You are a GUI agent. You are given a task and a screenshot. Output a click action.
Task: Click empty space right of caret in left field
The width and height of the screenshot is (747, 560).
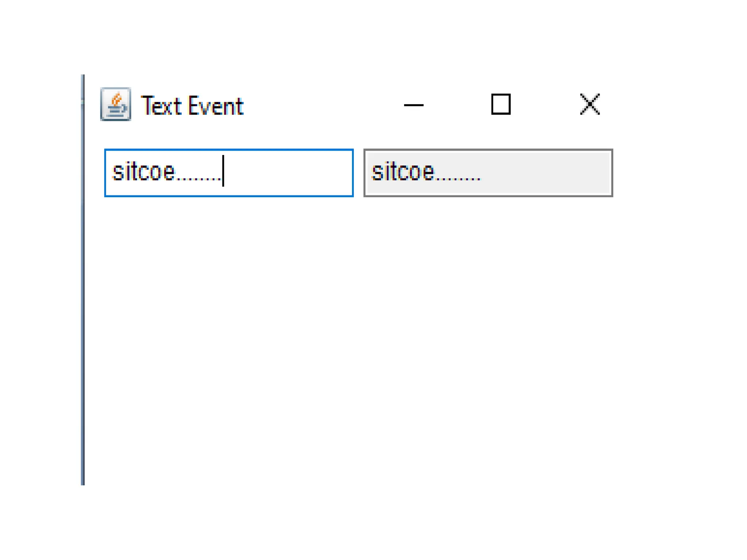click(288, 173)
